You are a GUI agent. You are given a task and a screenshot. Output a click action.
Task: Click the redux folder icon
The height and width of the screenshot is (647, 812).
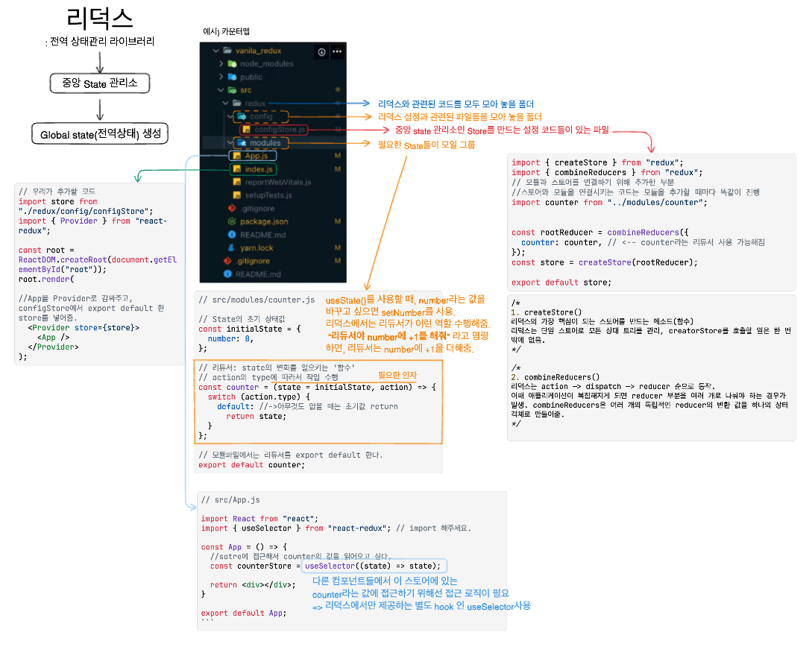(236, 103)
